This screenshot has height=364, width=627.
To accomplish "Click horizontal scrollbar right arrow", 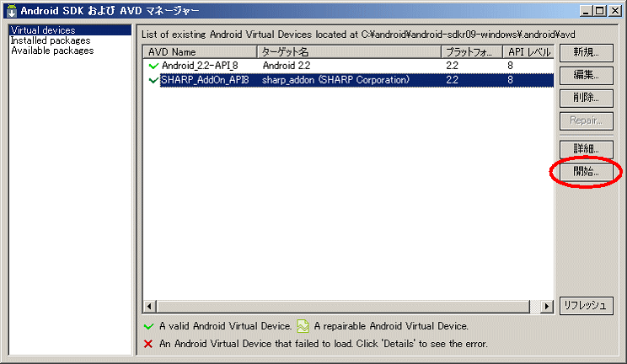I will pyautogui.click(x=547, y=307).
